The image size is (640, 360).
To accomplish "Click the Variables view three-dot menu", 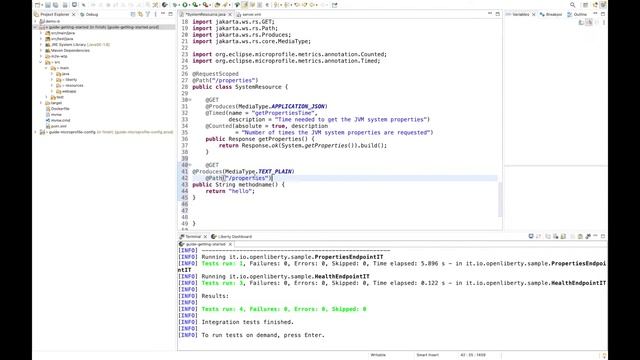I will (604, 22).
